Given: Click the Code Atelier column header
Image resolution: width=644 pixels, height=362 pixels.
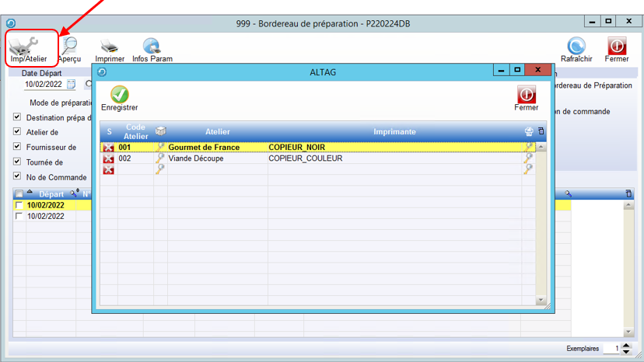Looking at the screenshot, I should coord(136,132).
